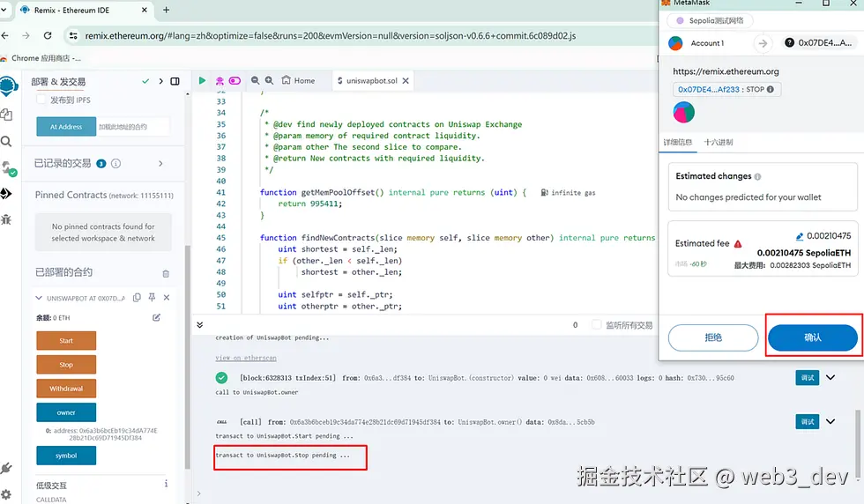
Task: Open the Deploy & run transactions sidebar icon
Action: tap(6, 193)
